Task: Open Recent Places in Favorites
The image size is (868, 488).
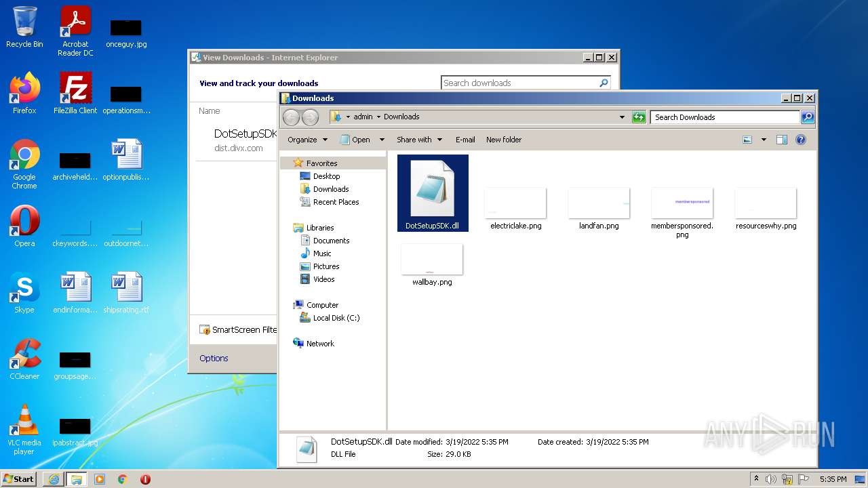Action: 336,202
